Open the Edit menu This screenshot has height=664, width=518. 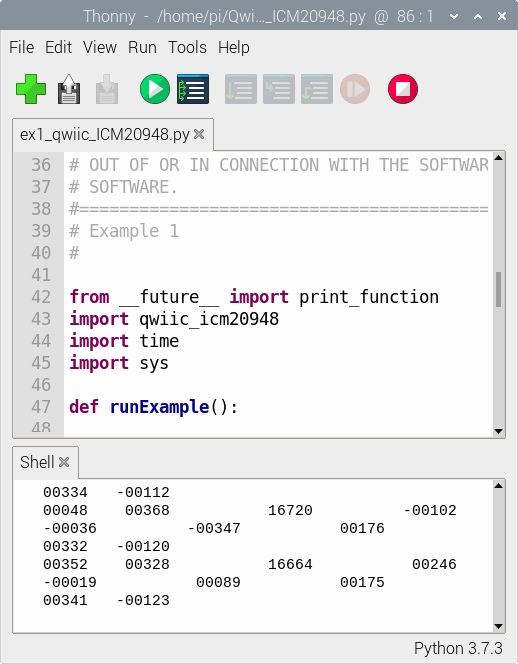58,47
